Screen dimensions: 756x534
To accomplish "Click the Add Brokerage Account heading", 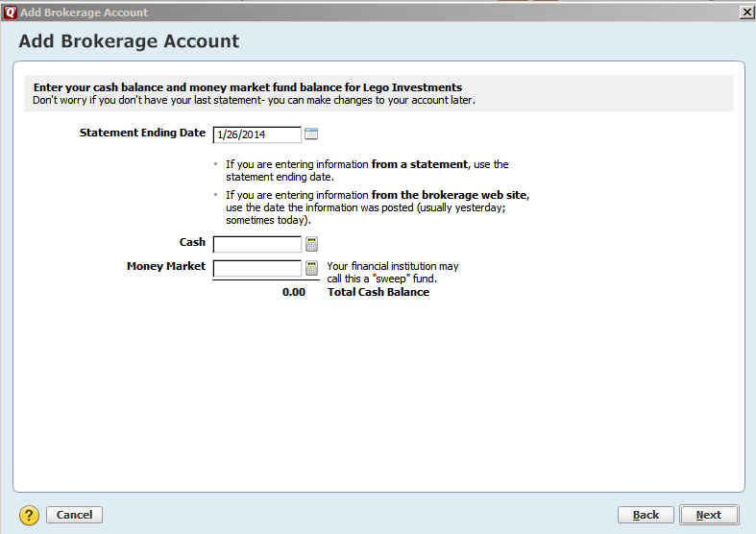I will point(129,41).
